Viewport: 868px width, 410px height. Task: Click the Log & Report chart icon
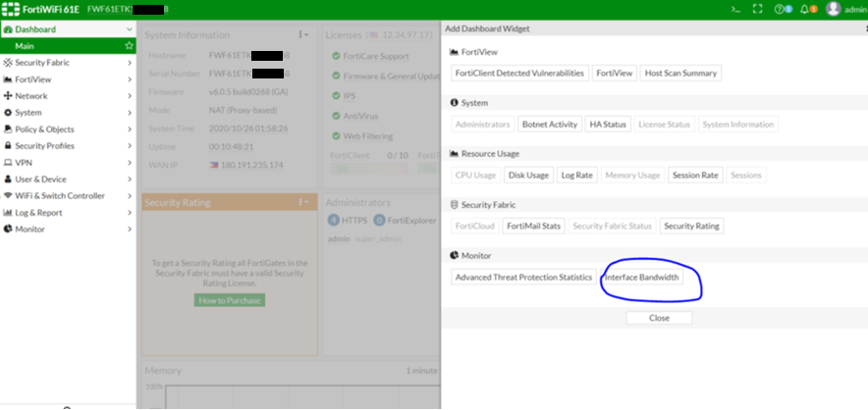tap(8, 213)
